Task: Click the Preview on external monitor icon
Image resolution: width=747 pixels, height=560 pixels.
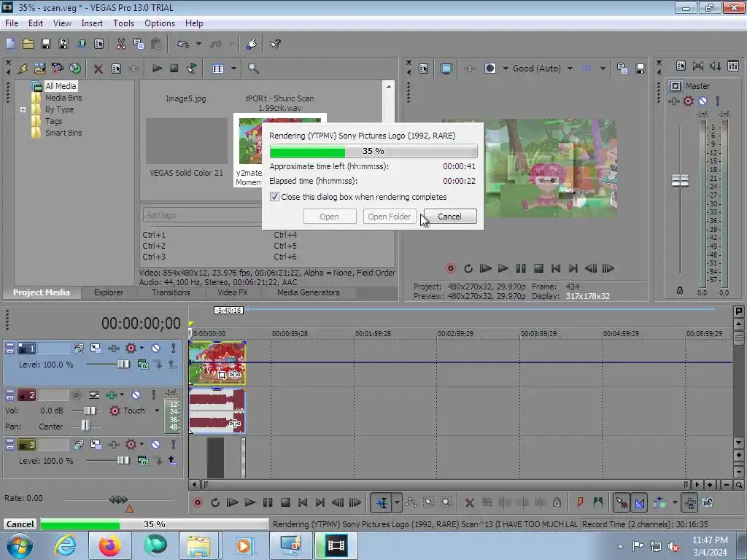Action: coord(446,69)
